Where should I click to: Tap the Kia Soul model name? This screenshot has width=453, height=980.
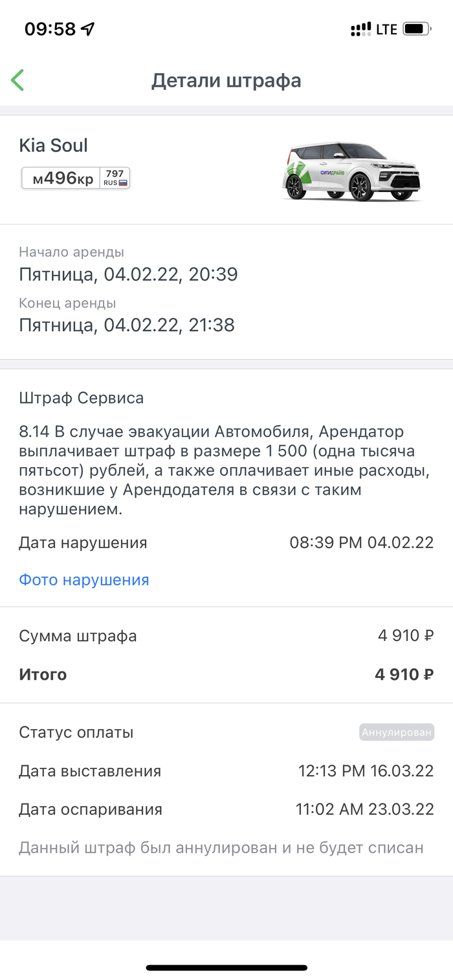tap(53, 146)
